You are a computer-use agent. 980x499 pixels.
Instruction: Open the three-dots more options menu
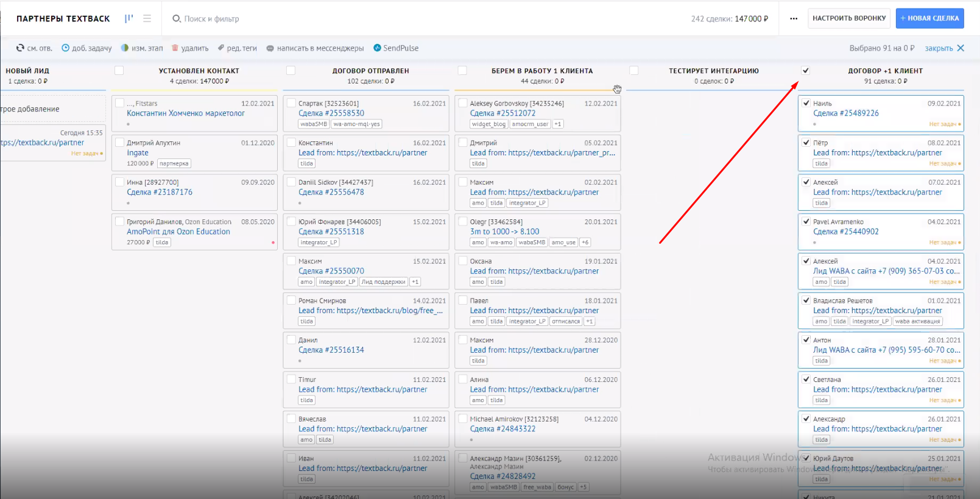[x=794, y=18]
